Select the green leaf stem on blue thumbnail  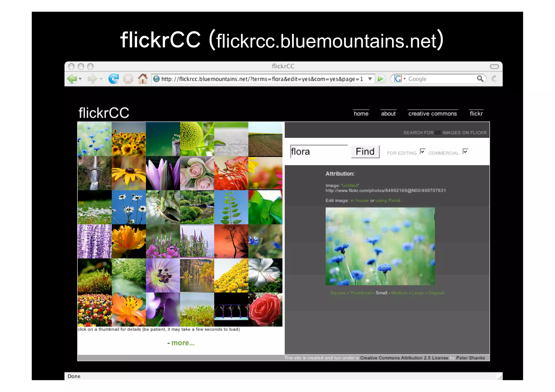[x=231, y=207]
